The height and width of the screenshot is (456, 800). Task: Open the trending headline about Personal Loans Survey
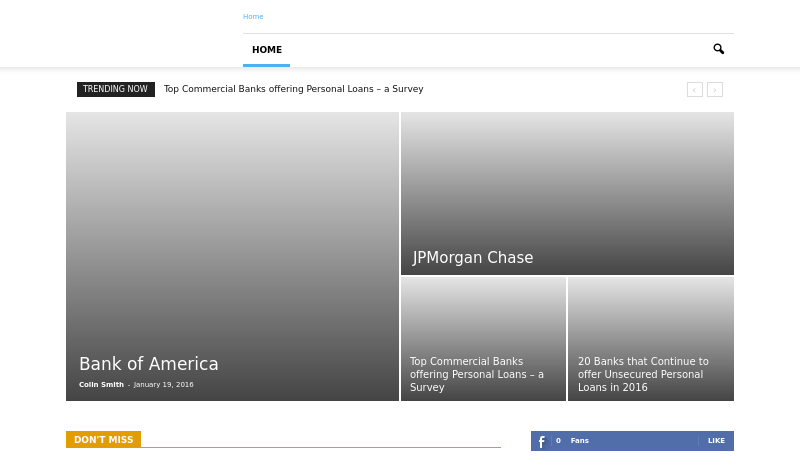(x=293, y=89)
